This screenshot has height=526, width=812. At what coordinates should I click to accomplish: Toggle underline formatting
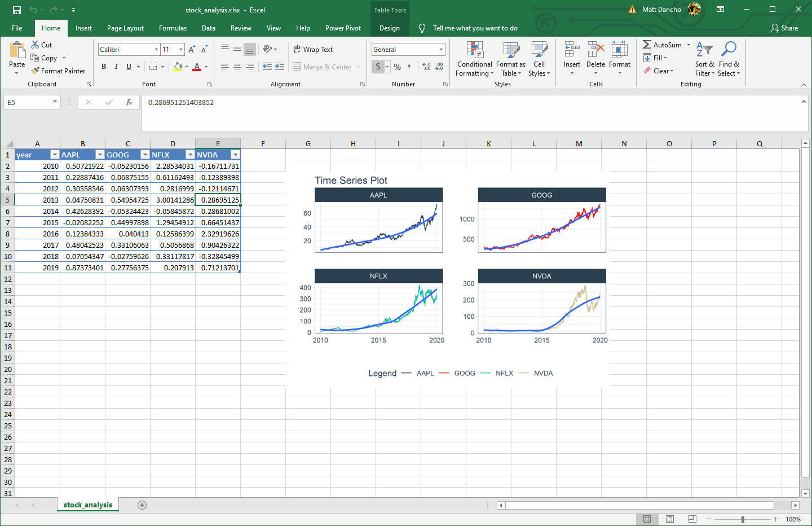pyautogui.click(x=129, y=67)
